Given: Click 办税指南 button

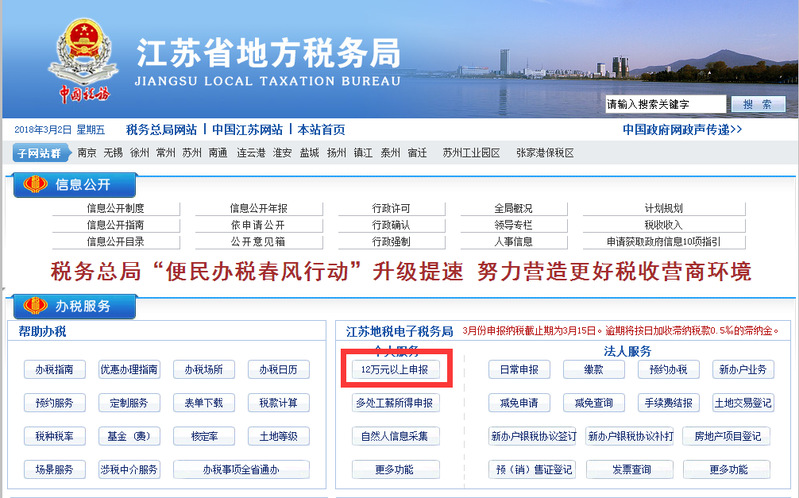Looking at the screenshot, I should [x=55, y=370].
